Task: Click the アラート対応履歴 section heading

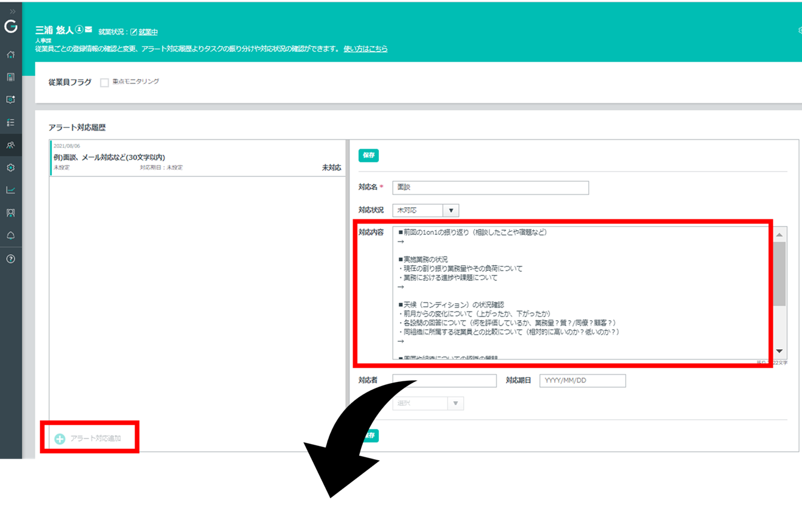Action: 77,127
